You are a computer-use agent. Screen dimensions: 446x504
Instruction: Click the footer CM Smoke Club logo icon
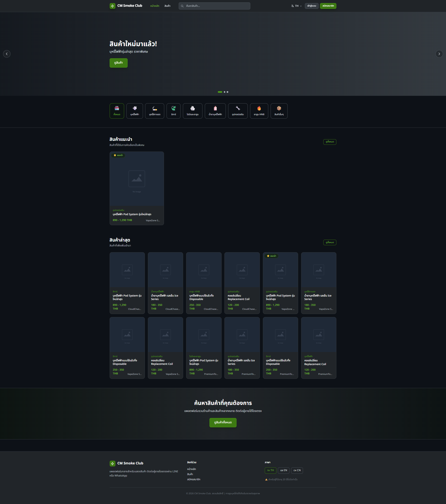pos(112,463)
